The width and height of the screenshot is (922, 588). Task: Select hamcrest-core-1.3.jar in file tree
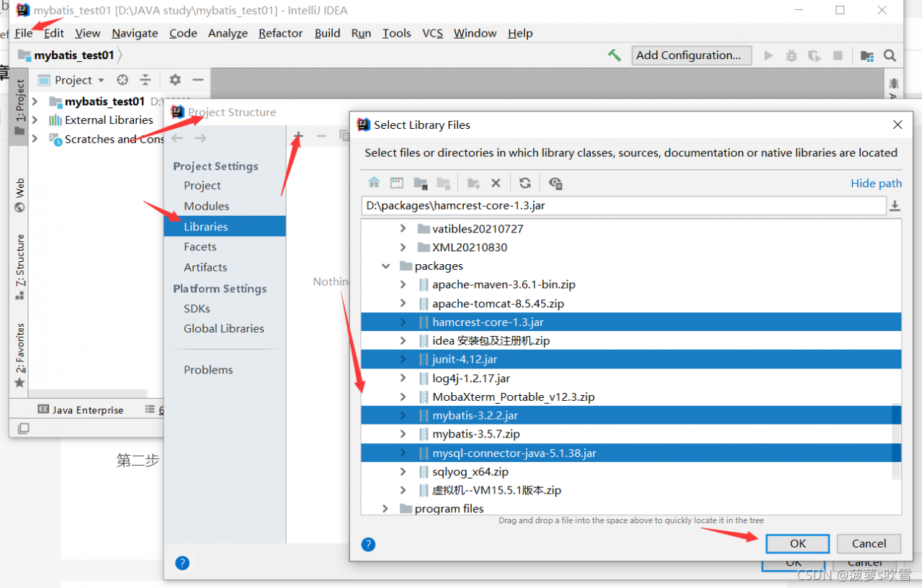click(x=631, y=322)
